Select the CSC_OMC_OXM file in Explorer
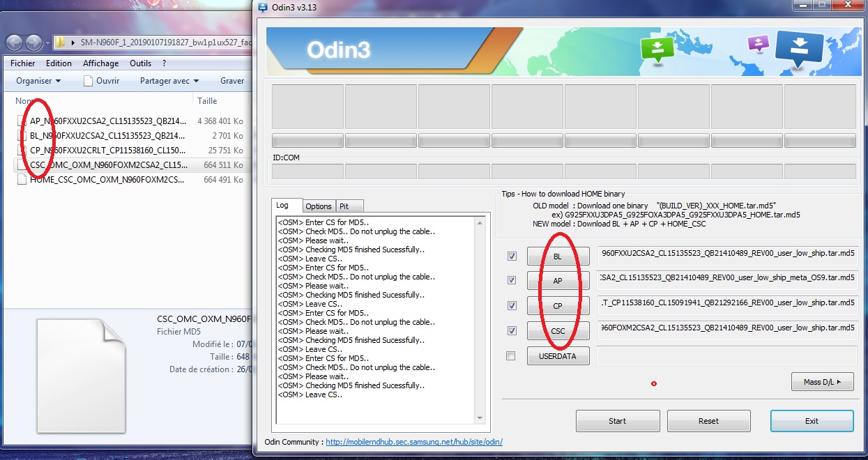Image resolution: width=868 pixels, height=460 pixels. click(x=109, y=165)
